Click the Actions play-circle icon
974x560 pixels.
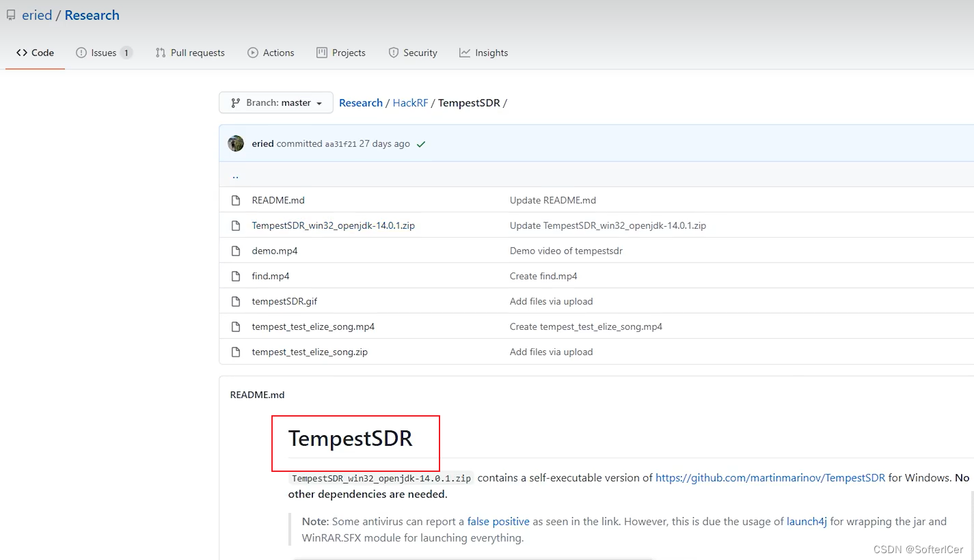click(x=252, y=52)
